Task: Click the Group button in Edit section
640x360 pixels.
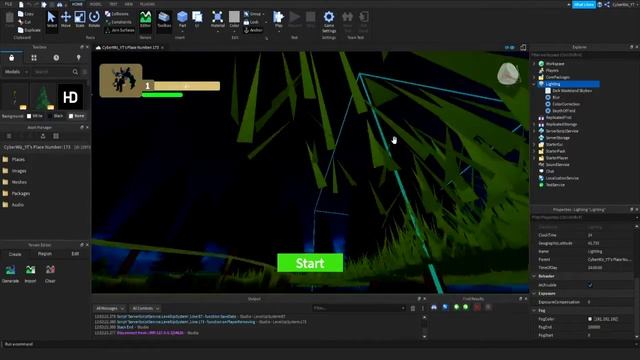Action: 253,14
